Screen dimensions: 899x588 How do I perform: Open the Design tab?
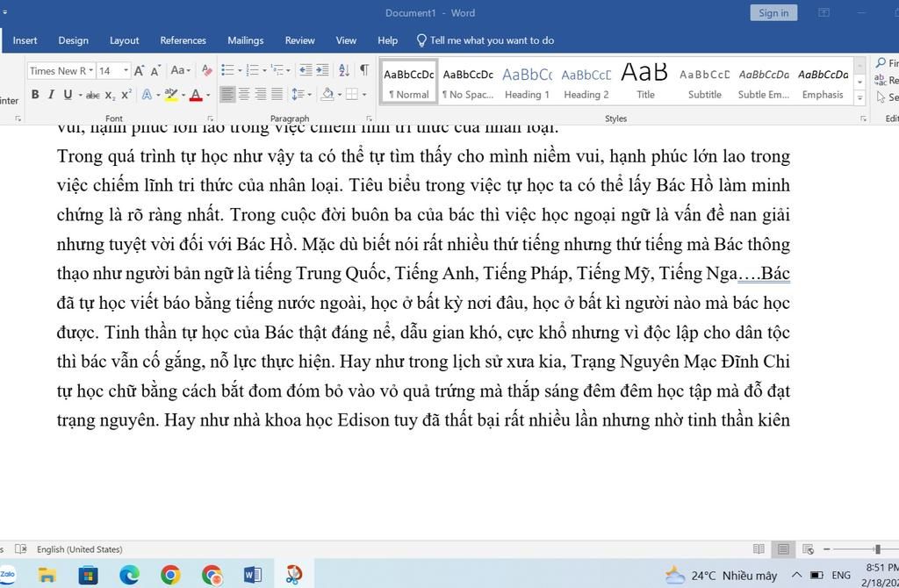click(x=74, y=40)
